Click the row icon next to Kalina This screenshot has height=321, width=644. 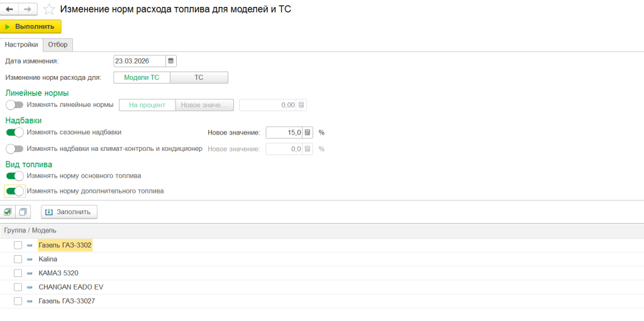[30, 259]
